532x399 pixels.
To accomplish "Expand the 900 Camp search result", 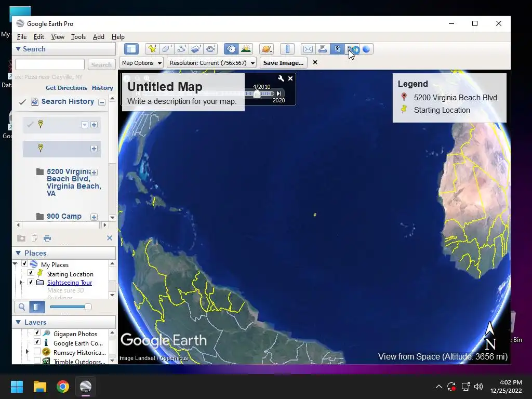I will click(x=94, y=217).
